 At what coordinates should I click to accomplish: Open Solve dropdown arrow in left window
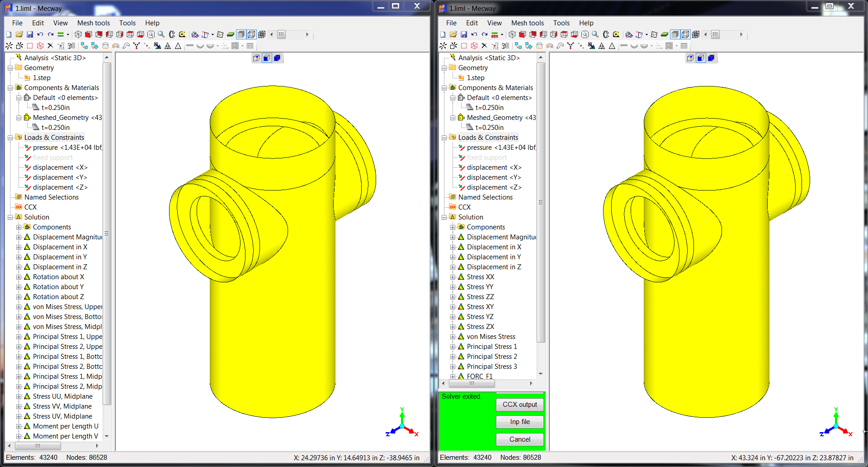tap(68, 34)
